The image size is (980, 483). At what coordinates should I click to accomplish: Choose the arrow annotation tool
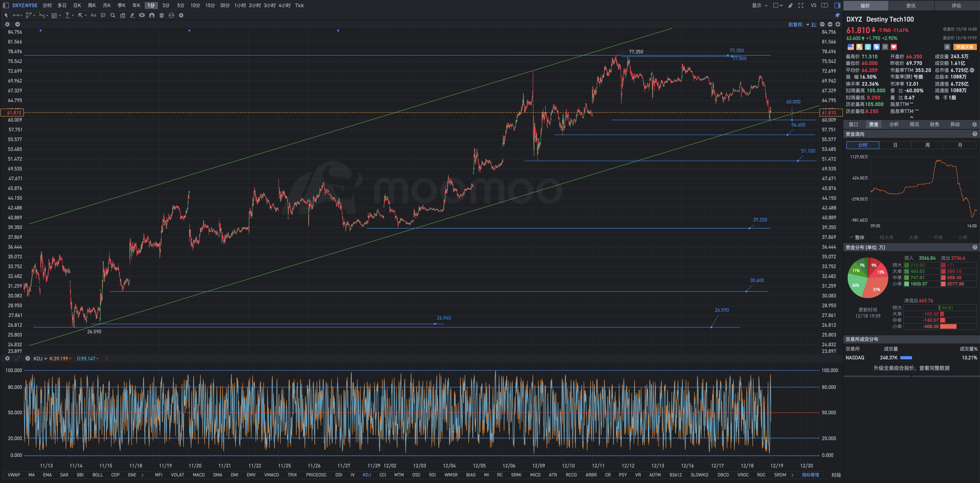pyautogui.click(x=80, y=15)
